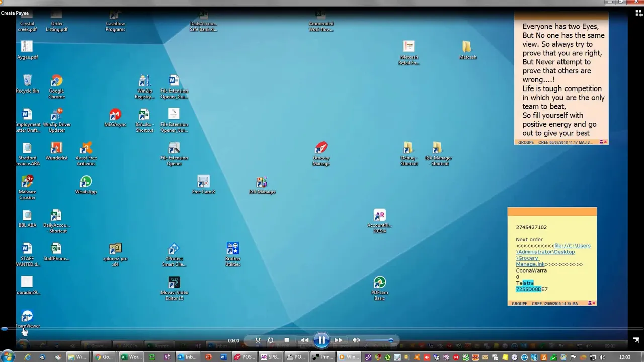Click the Windows Start button
Screen dimensions: 644x362
8,357
